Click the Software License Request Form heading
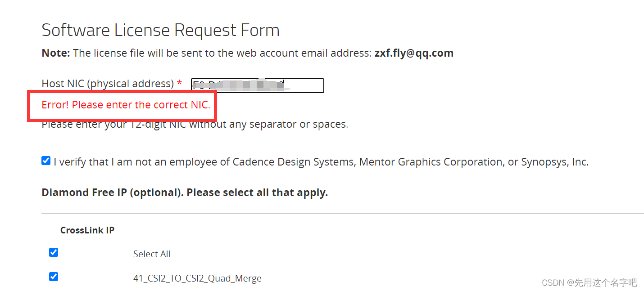Viewport: 644px width, 291px height. pos(160,30)
